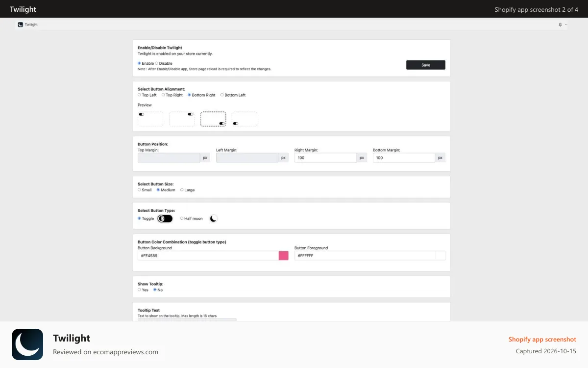Select the Top Left preview box
Viewport: 588px width, 368px height.
[150, 119]
